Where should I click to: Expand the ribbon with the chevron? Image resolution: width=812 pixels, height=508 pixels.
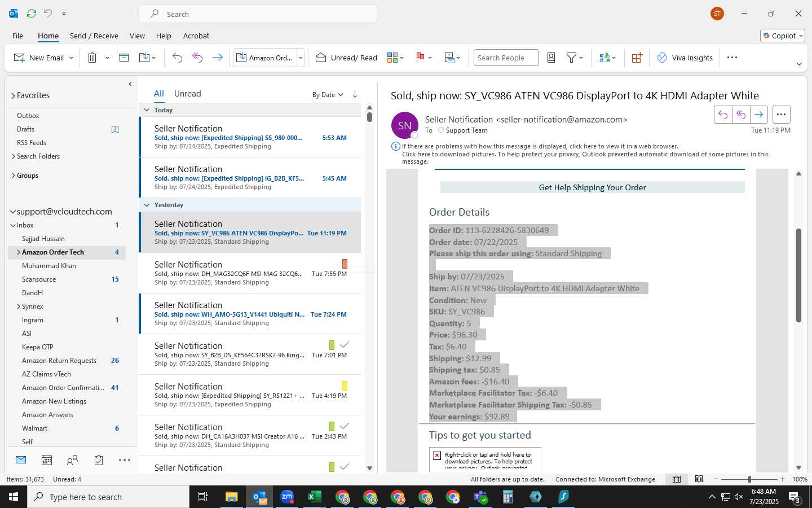coord(799,64)
